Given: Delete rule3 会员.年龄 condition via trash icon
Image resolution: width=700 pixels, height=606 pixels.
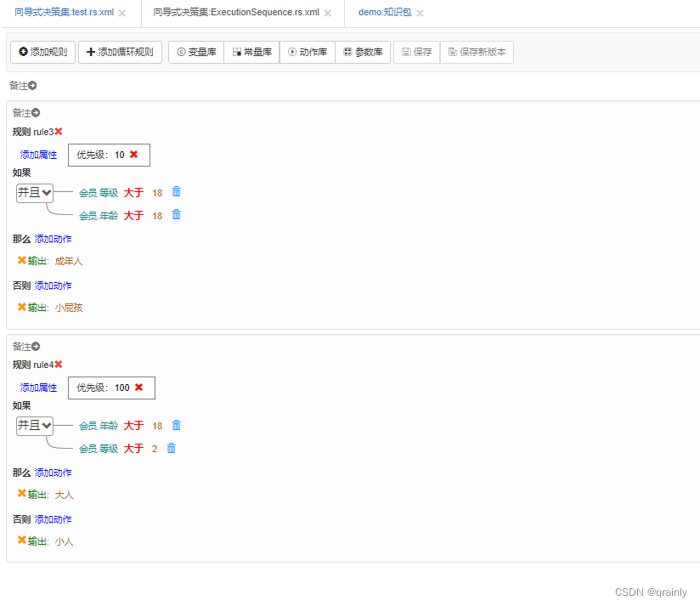Looking at the screenshot, I should click(x=177, y=215).
